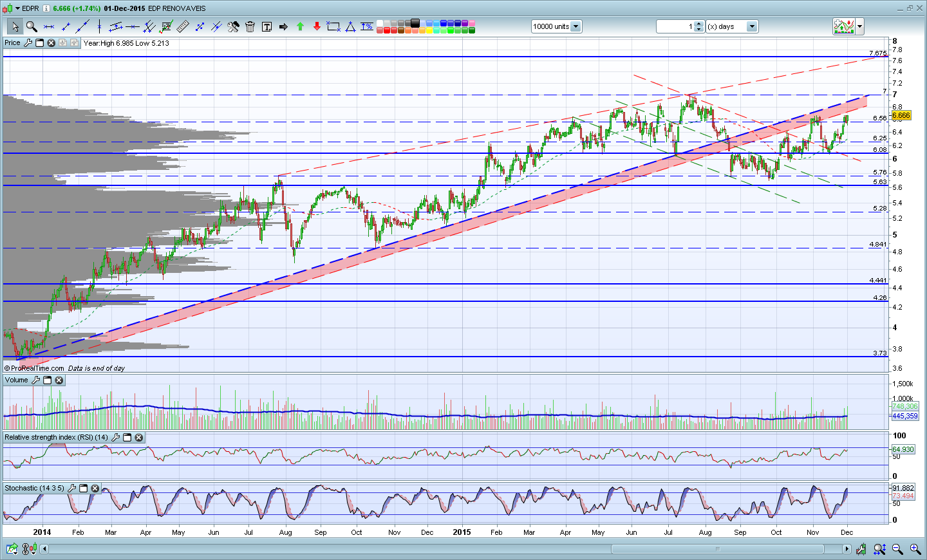Choose the percentage measure tool

tap(367, 26)
